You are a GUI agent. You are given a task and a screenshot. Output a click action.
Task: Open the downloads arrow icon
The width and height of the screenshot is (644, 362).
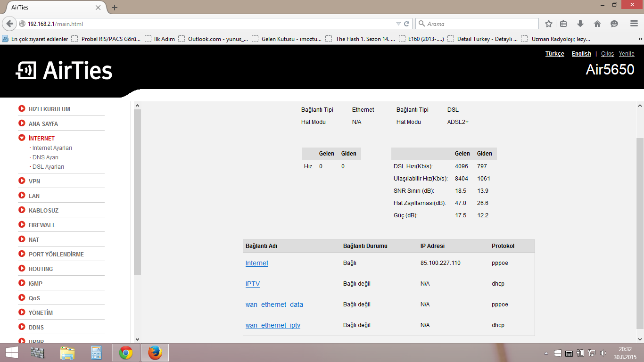pos(580,24)
